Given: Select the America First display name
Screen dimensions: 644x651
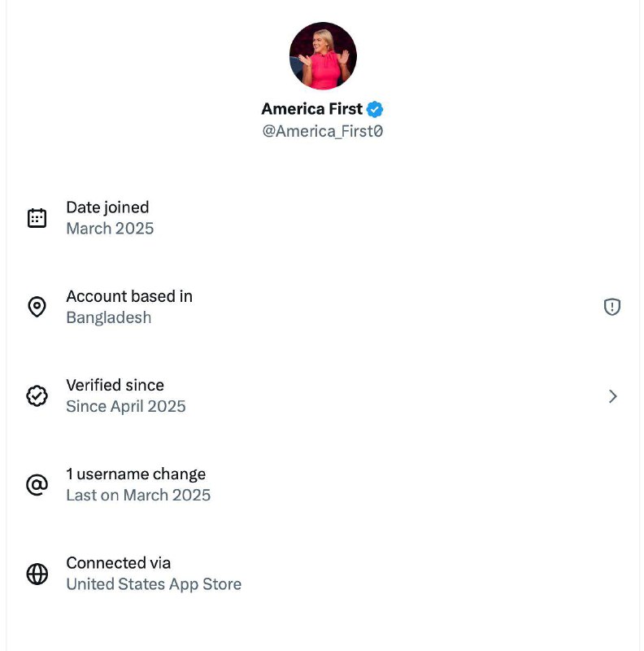Looking at the screenshot, I should pos(311,109).
